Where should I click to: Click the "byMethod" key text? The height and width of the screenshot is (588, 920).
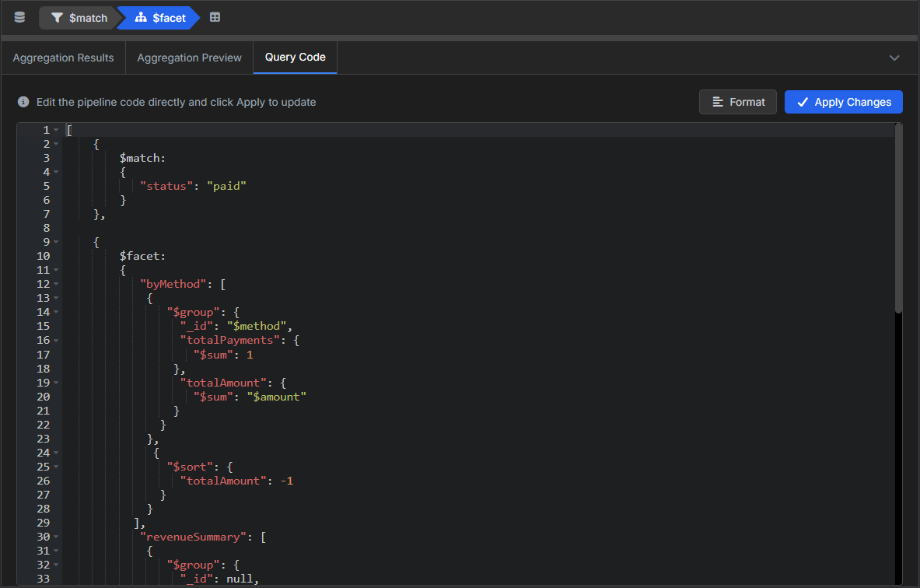(173, 284)
